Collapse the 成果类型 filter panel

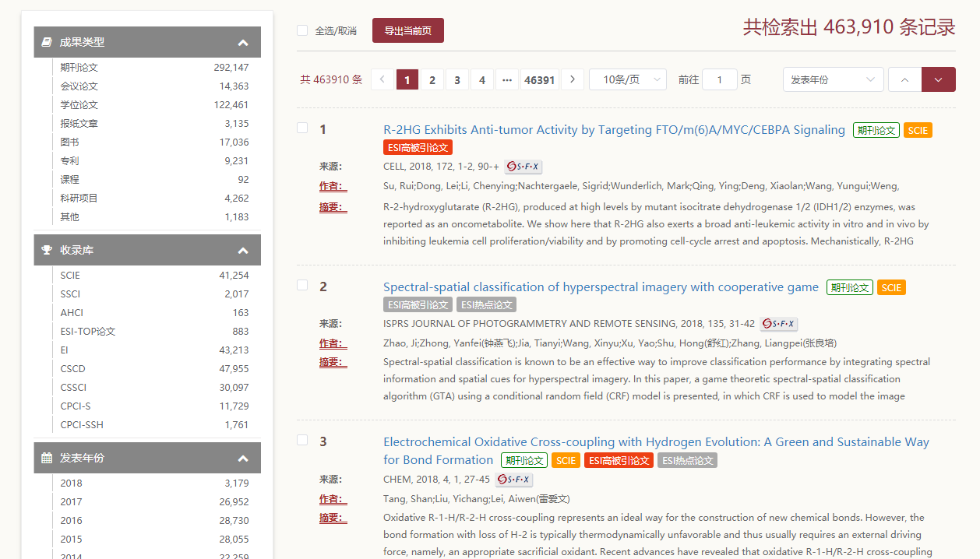tap(243, 43)
